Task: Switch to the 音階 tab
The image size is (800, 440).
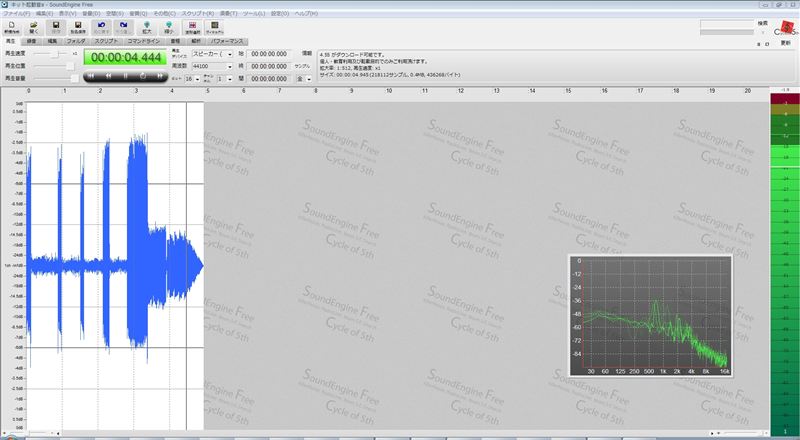Action: 175,41
